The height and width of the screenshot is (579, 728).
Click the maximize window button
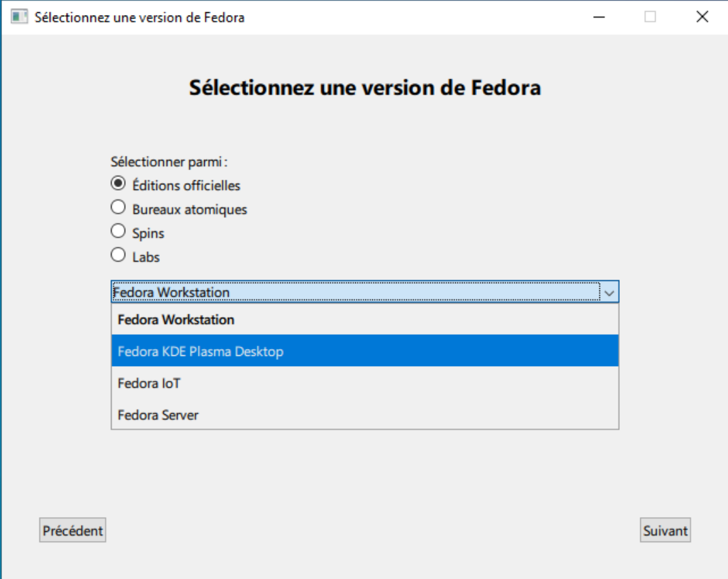(650, 17)
